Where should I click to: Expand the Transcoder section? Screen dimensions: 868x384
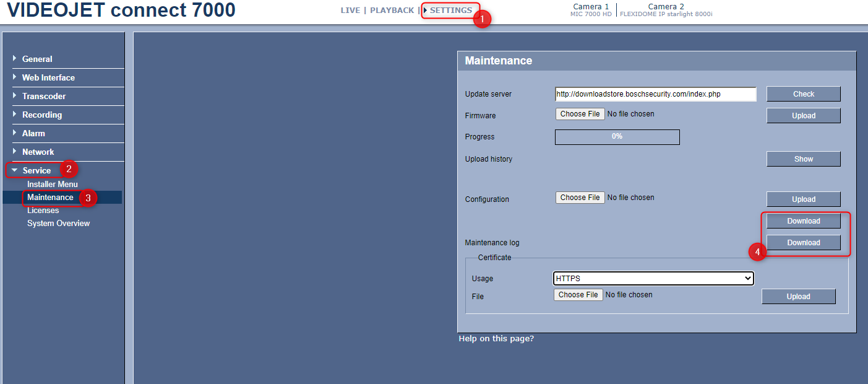point(43,96)
